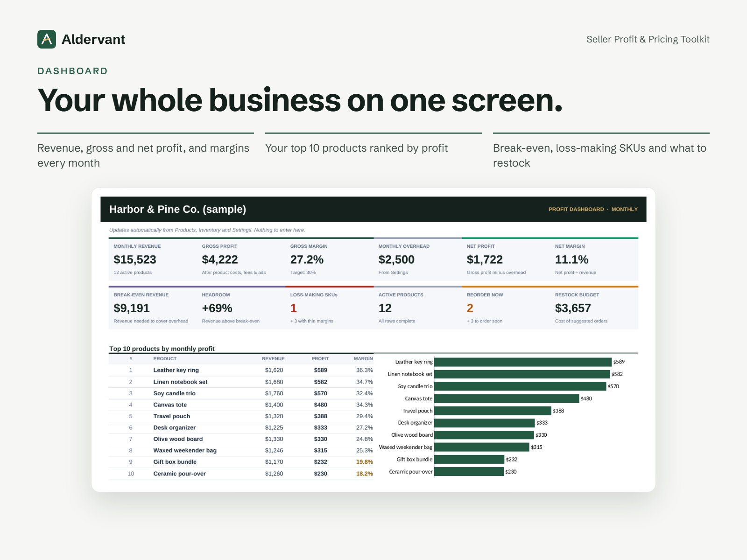Image resolution: width=747 pixels, height=560 pixels.
Task: Click the 'Harbor & Pine Co. (sample)' title
Action: [177, 209]
